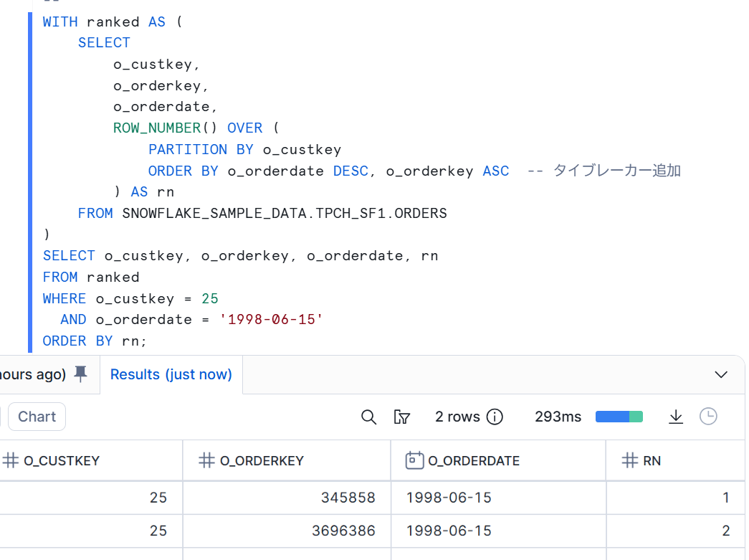Click on ROW_NUMBER function in the editor

[x=156, y=128]
